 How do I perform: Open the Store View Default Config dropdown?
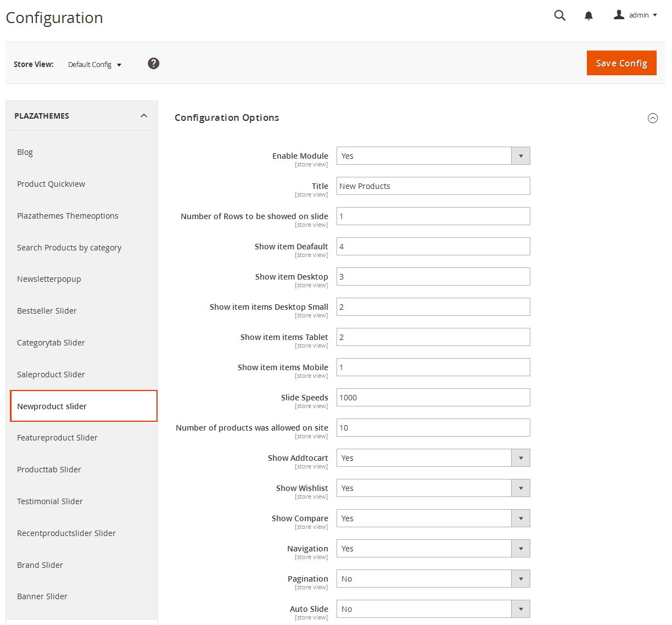point(94,65)
